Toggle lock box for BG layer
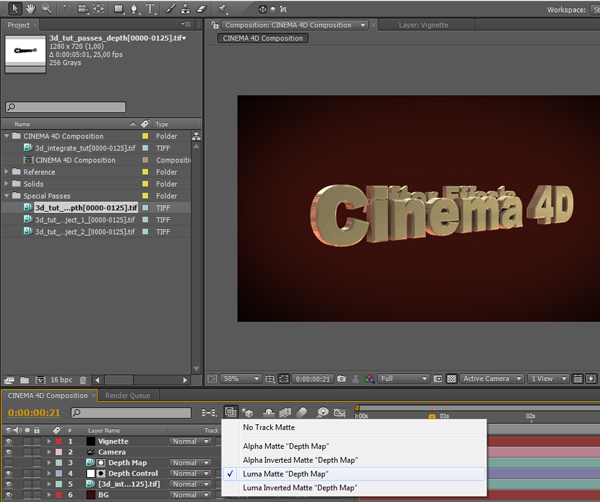 (37, 495)
